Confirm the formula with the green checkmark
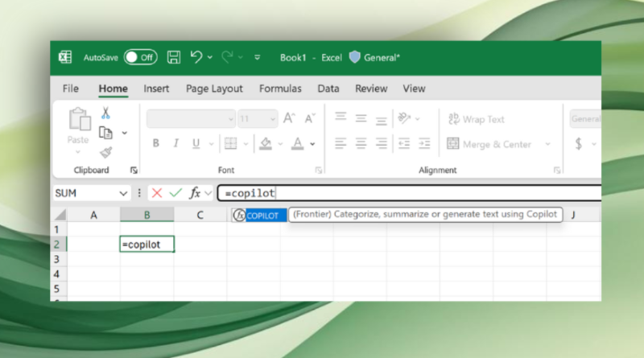This screenshot has width=644, height=358. point(175,193)
